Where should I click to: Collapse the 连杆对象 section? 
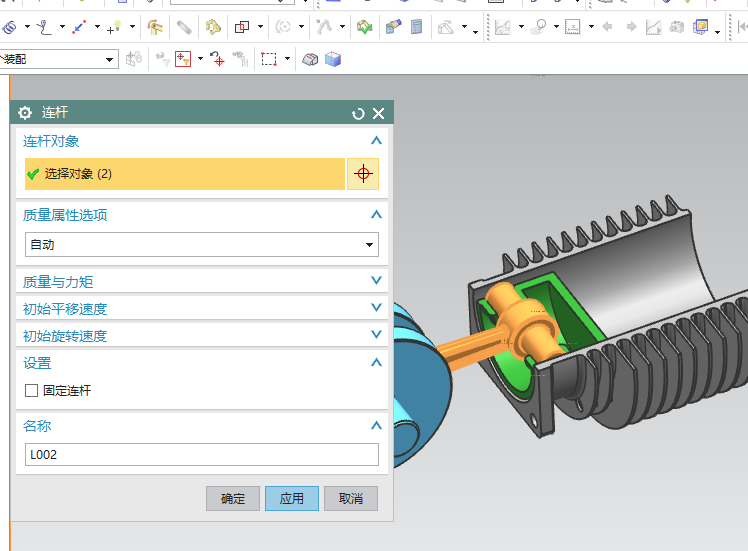click(376, 141)
